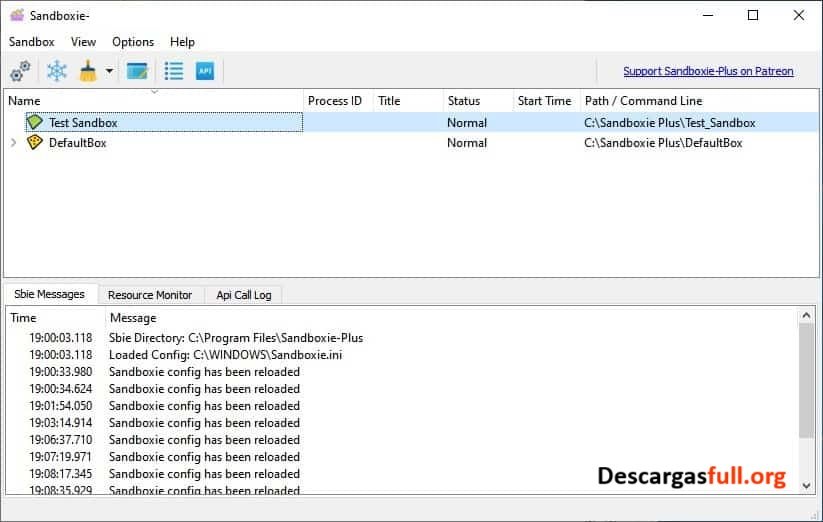Click the Message column header
Screen dimensions: 823x522
click(x=451, y=317)
